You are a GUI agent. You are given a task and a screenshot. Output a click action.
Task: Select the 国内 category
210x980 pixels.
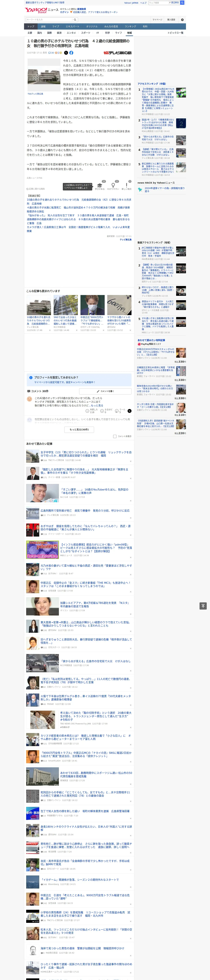pos(40,33)
